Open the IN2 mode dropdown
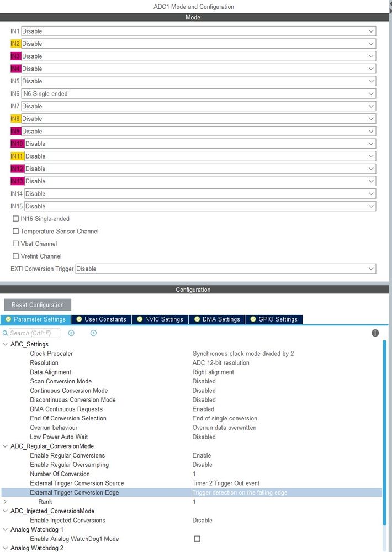Image resolution: width=392 pixels, height=552 pixels. click(x=198, y=44)
